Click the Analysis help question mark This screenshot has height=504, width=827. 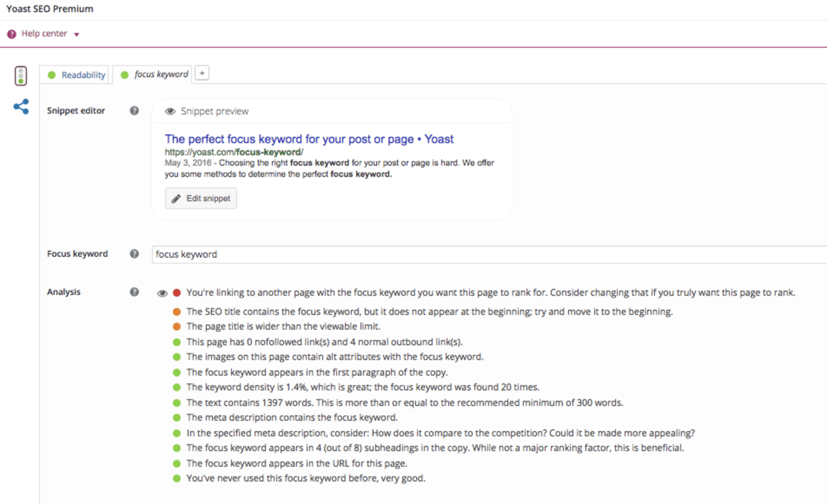click(134, 292)
